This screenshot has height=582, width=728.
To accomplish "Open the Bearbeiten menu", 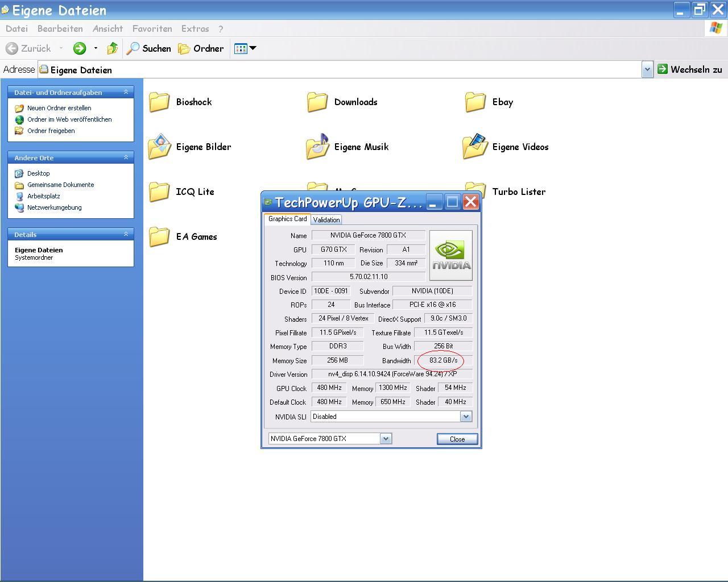I will [x=60, y=29].
